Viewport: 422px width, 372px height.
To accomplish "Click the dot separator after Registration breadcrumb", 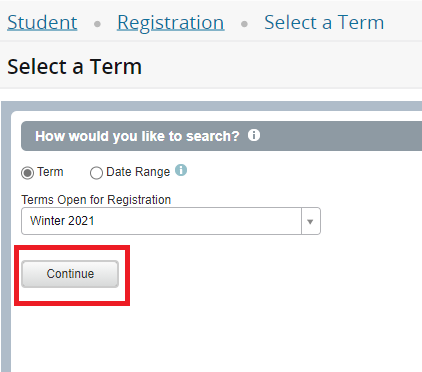I will click(244, 24).
